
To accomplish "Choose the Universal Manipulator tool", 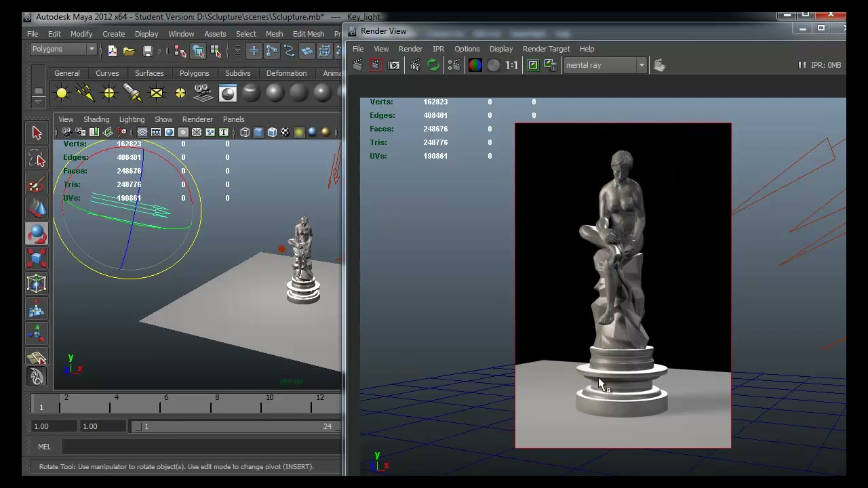I will [37, 283].
